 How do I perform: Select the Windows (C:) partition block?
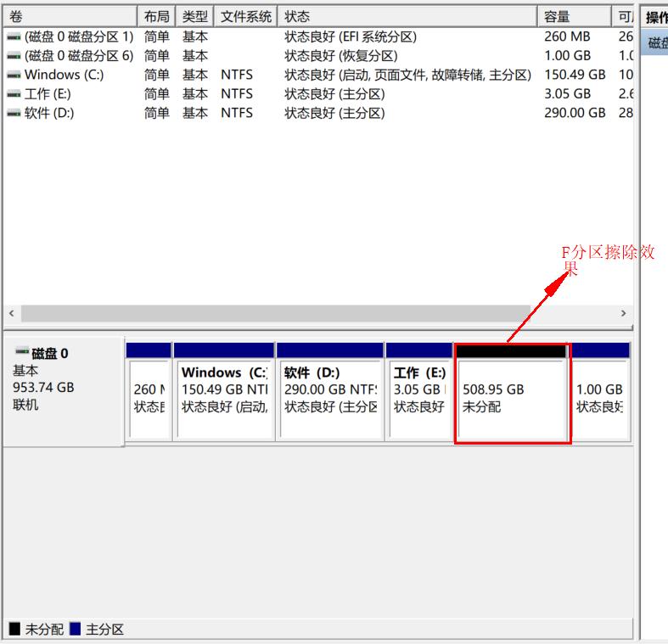224,392
